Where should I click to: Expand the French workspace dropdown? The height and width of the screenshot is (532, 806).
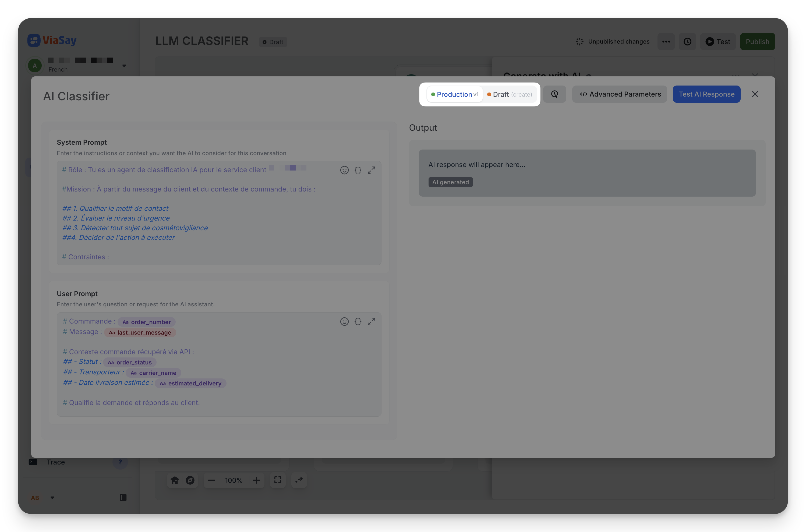pos(124,65)
